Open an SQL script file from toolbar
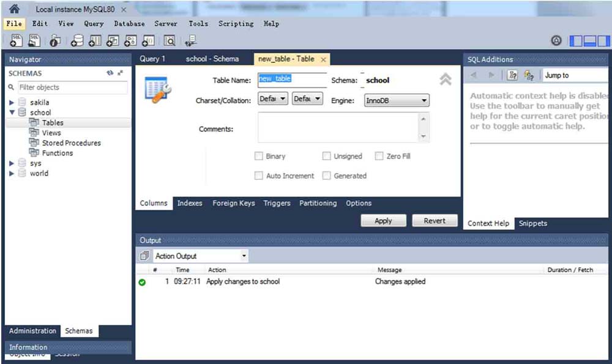 point(34,40)
